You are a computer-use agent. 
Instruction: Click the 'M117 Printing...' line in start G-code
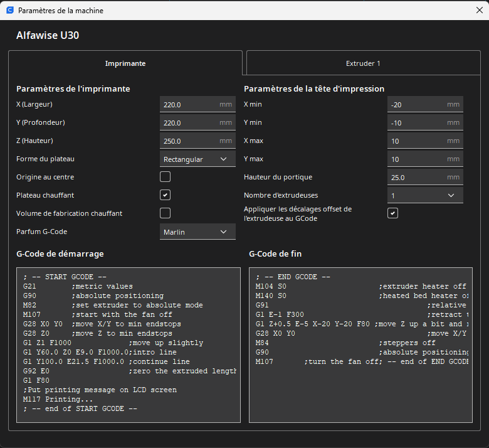coord(58,399)
